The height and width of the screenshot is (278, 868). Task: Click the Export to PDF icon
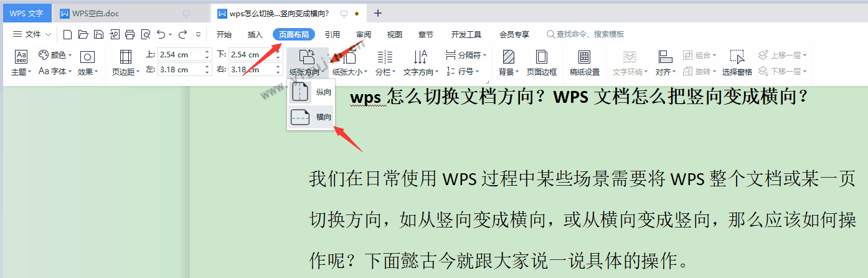coord(115,34)
